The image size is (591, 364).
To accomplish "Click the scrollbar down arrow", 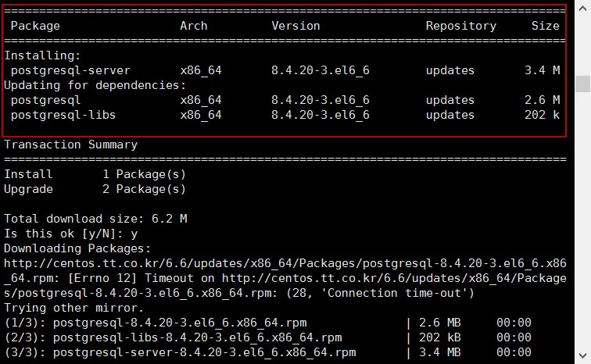I will click(x=582, y=355).
